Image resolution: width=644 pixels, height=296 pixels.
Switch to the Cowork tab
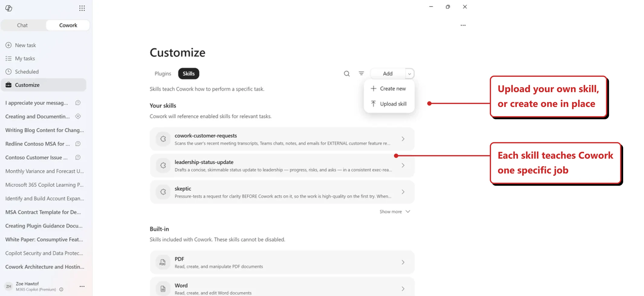pyautogui.click(x=68, y=25)
